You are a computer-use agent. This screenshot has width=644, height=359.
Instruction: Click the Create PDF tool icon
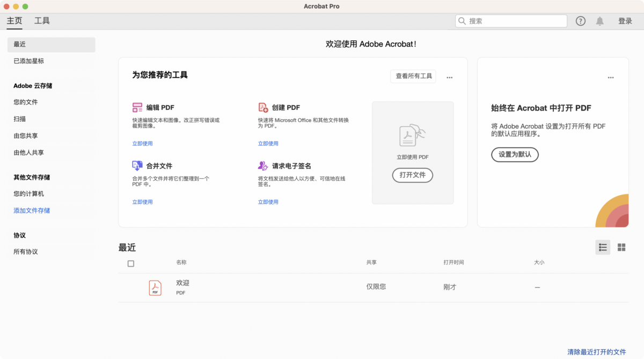pos(263,107)
